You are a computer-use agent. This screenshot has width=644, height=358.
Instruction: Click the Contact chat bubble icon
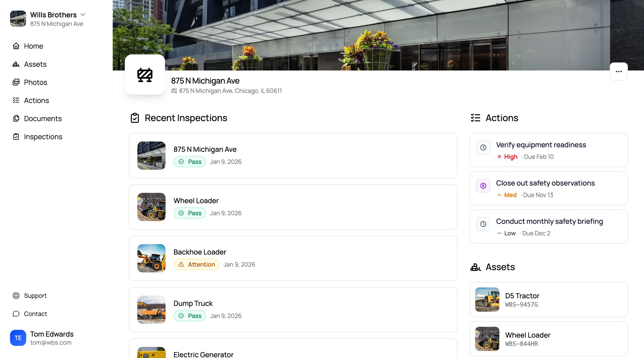pyautogui.click(x=16, y=314)
